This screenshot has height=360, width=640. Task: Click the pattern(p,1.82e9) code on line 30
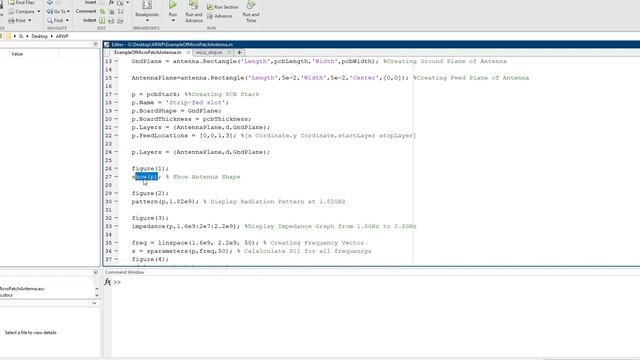pyautogui.click(x=165, y=202)
